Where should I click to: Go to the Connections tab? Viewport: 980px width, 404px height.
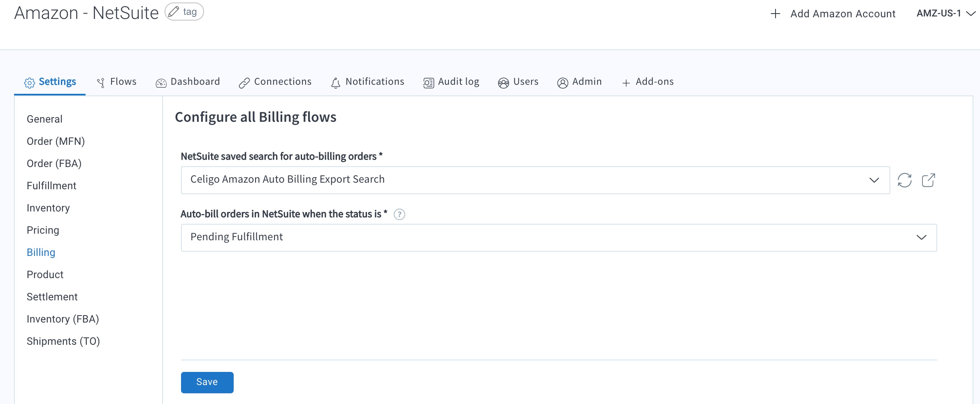(275, 82)
